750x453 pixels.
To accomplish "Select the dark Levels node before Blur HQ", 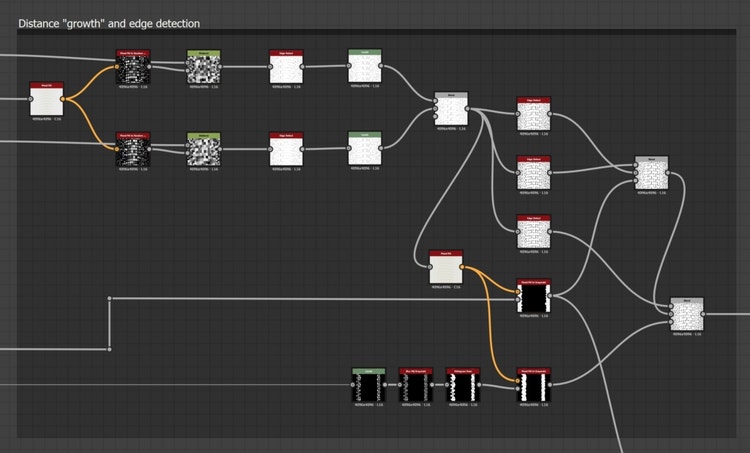I will (369, 385).
